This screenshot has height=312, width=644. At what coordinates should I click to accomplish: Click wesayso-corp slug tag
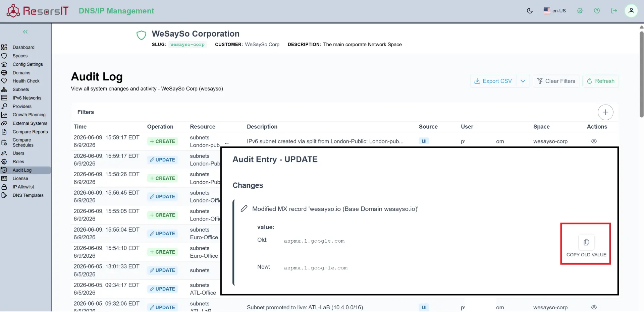click(x=187, y=45)
